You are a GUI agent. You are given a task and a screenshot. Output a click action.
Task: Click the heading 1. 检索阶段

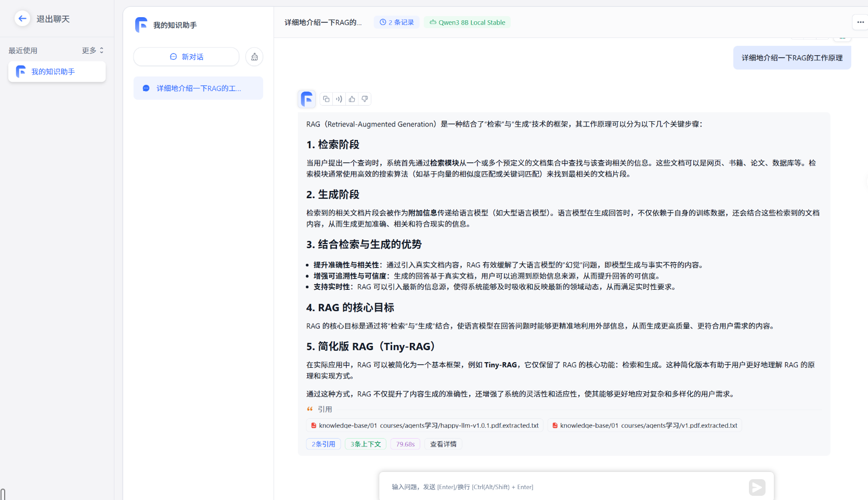point(333,145)
